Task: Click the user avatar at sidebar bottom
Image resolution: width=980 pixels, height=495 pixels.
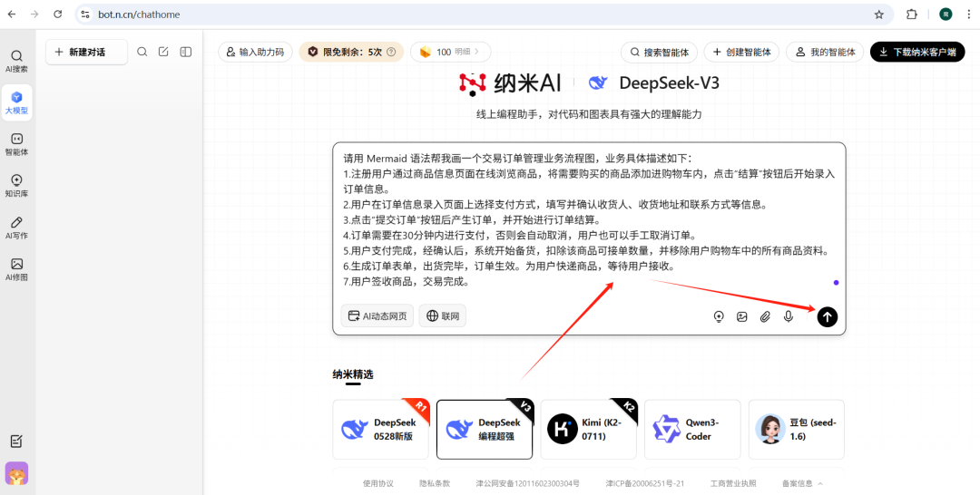Action: click(17, 473)
